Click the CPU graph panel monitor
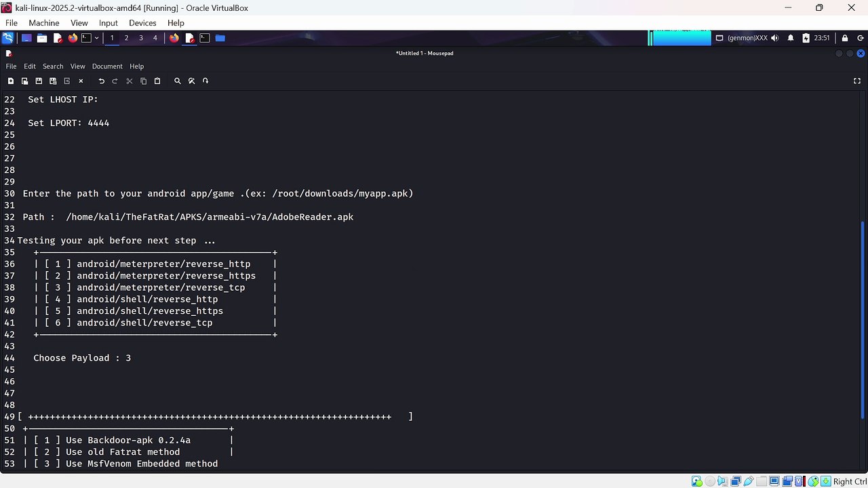 click(x=679, y=38)
